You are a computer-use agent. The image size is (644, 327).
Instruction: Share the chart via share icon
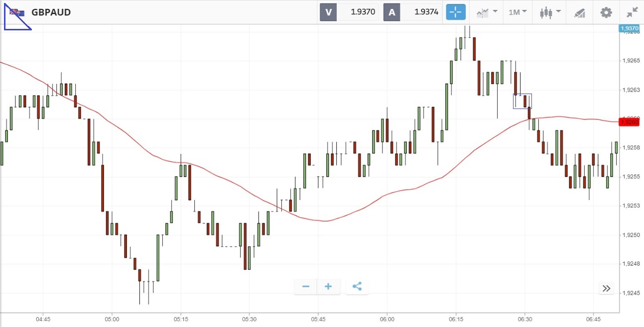pyautogui.click(x=357, y=286)
